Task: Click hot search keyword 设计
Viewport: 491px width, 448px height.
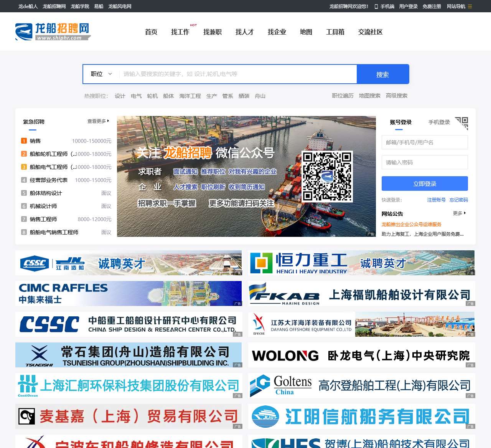Action: [x=120, y=96]
